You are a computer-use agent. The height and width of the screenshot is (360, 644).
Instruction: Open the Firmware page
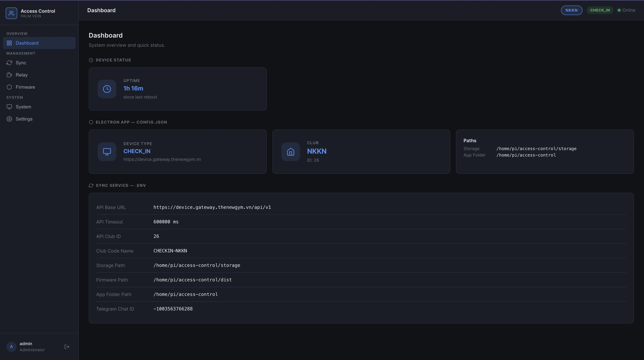pos(39,87)
